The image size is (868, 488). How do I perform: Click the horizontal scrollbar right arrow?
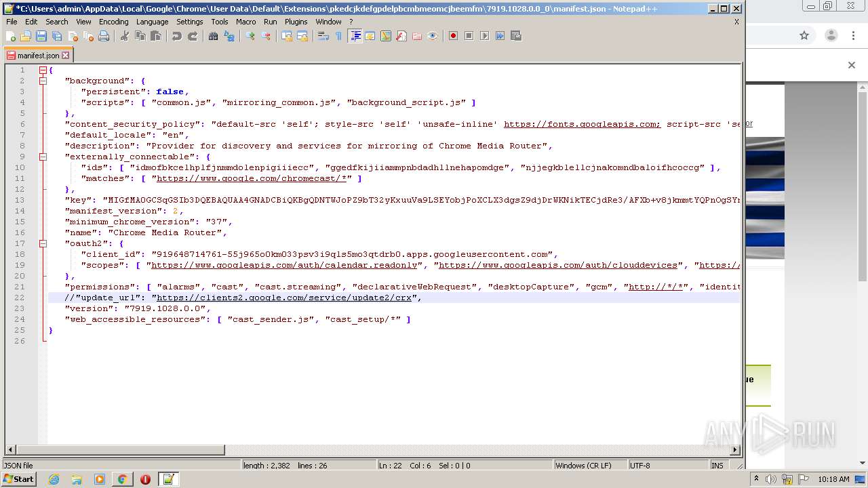pyautogui.click(x=734, y=449)
